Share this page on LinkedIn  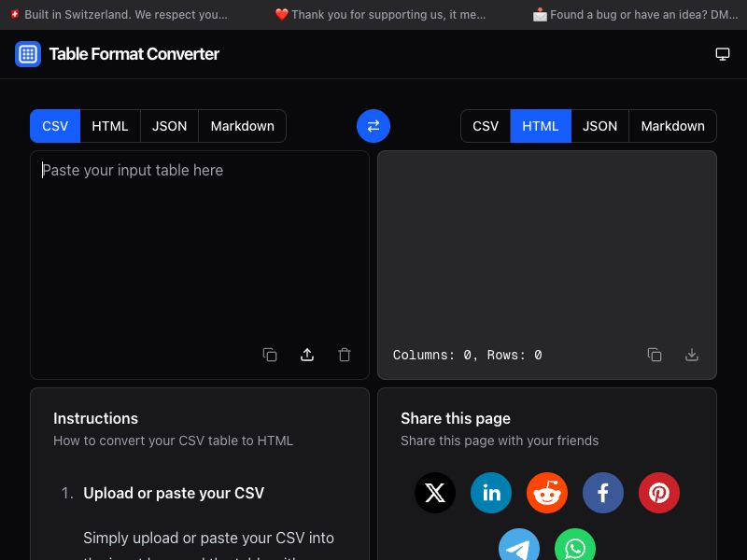(491, 493)
